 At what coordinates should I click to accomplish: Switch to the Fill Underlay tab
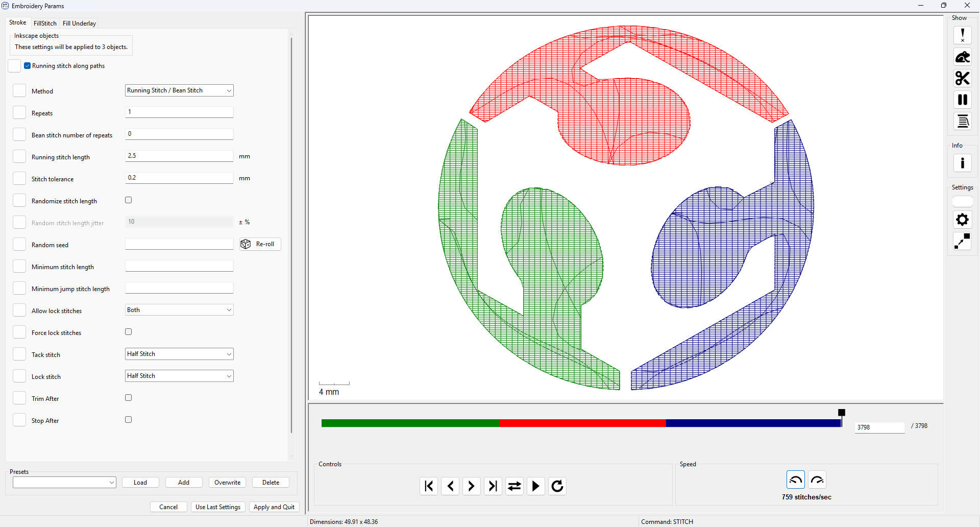(x=79, y=23)
